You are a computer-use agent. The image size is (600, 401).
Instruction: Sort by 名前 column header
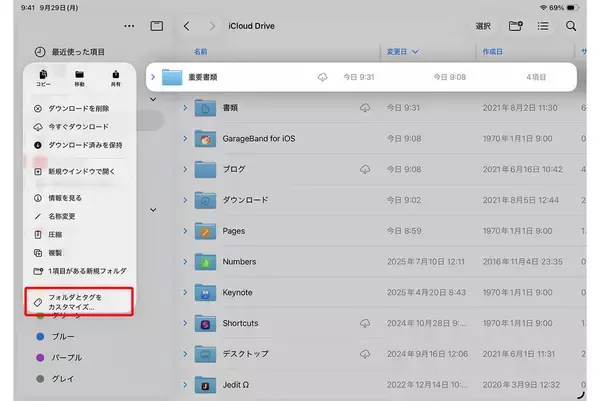(x=201, y=52)
